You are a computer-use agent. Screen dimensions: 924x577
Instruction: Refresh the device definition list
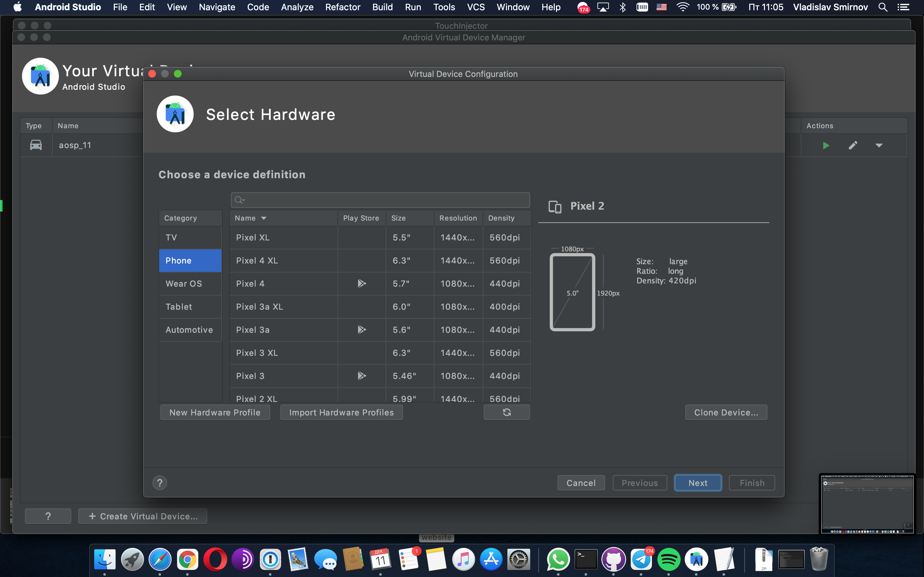[x=507, y=412]
